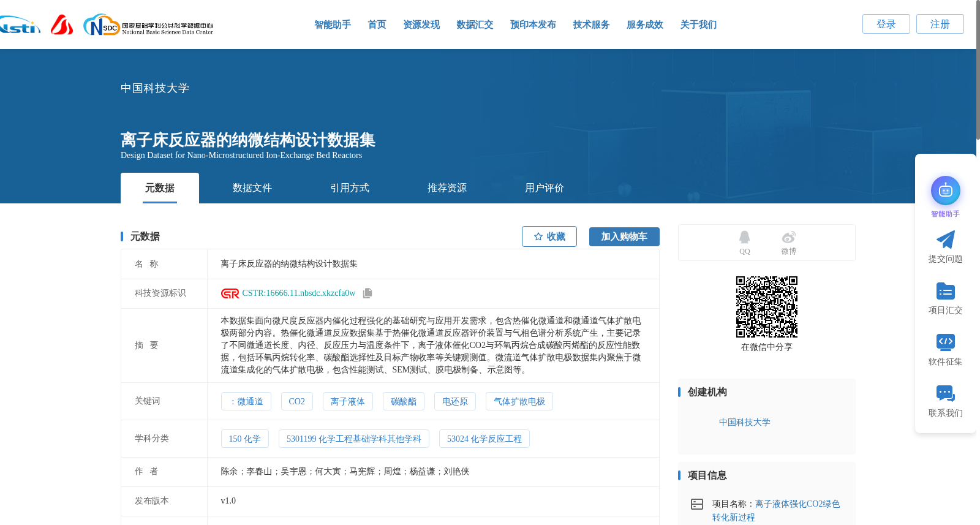Click the 提交问题 paper plane icon
Image resolution: width=980 pixels, height=525 pixels.
click(x=945, y=240)
